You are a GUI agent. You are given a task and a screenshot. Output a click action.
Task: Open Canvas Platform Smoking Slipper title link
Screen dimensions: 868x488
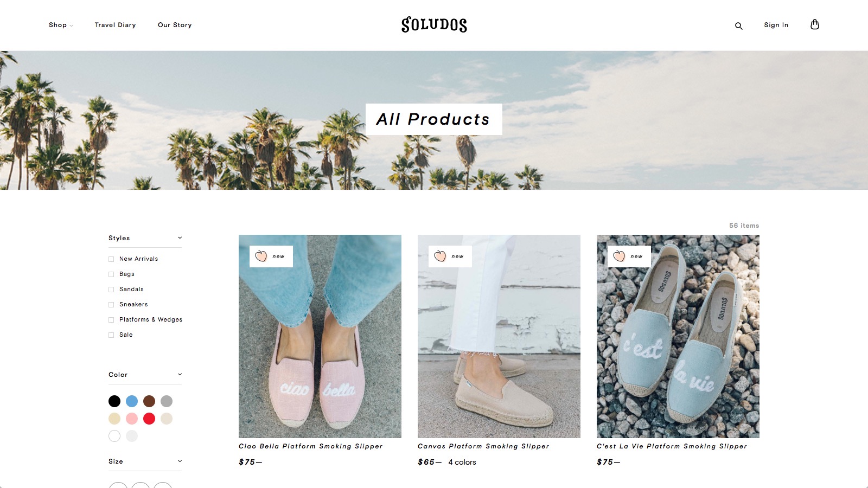click(483, 446)
